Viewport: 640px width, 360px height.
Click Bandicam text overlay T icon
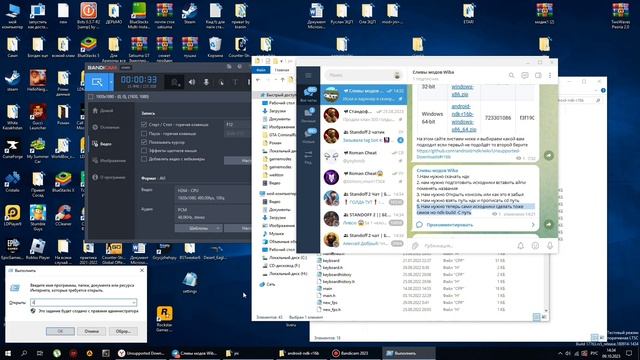[x=235, y=82]
